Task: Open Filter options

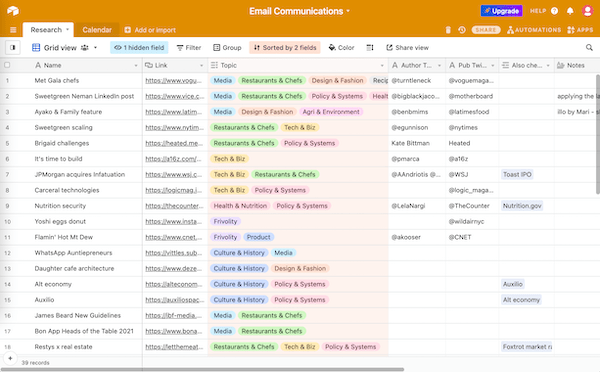Action: click(x=189, y=47)
